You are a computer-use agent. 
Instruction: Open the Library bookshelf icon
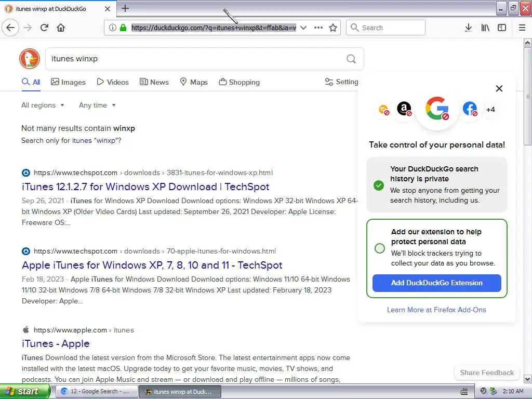(485, 28)
